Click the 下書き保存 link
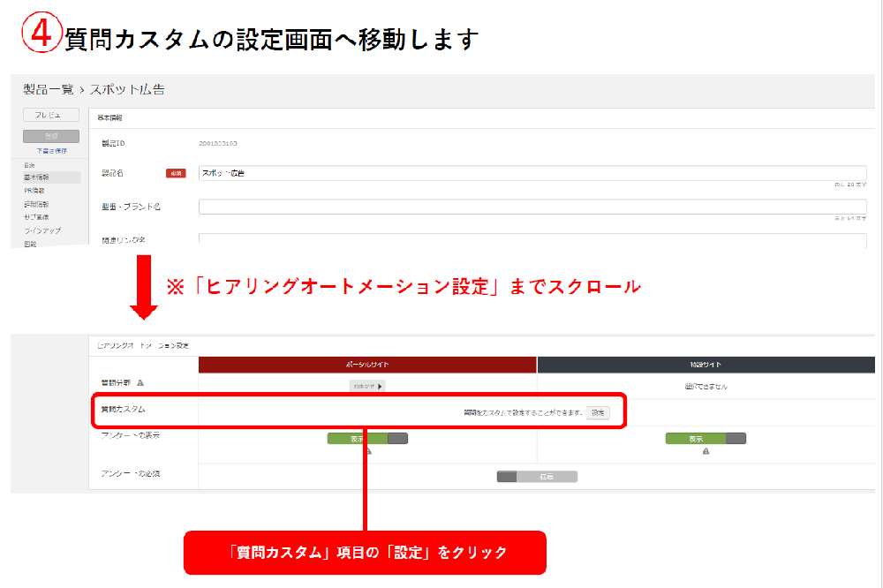Image resolution: width=883 pixels, height=588 pixels. [51, 151]
